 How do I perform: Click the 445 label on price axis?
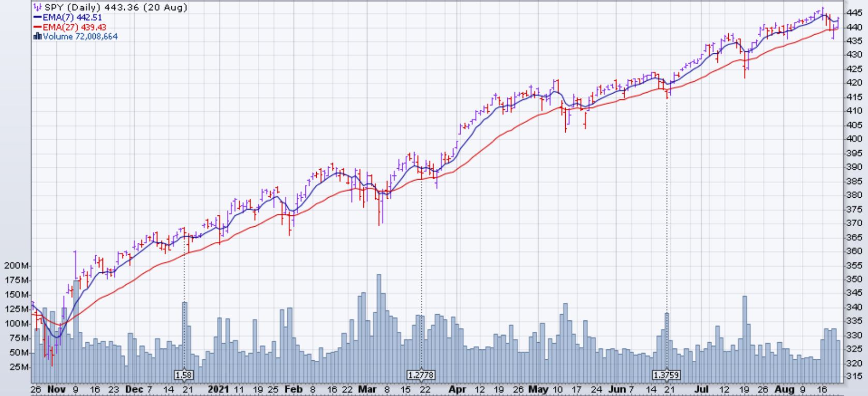[x=854, y=12]
